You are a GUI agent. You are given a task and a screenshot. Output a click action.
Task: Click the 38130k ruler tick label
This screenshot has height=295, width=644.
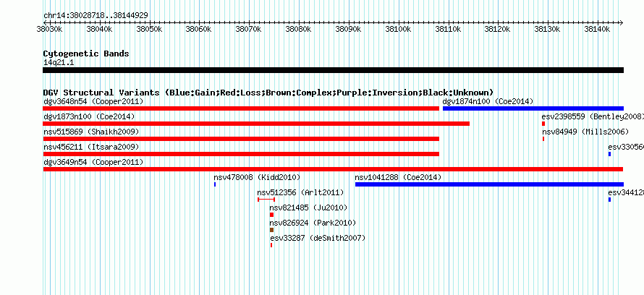(x=548, y=30)
